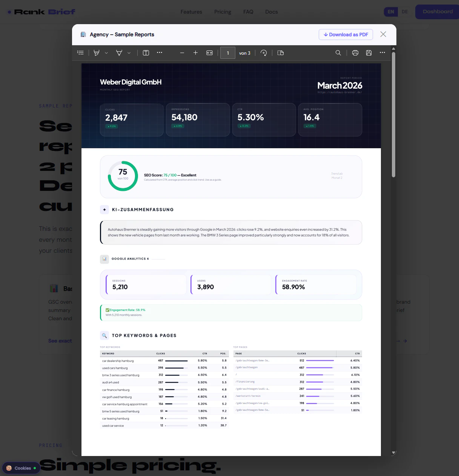Image resolution: width=459 pixels, height=476 pixels.
Task: Click the modal vertical scrollbar thumb
Action: (x=393, y=114)
